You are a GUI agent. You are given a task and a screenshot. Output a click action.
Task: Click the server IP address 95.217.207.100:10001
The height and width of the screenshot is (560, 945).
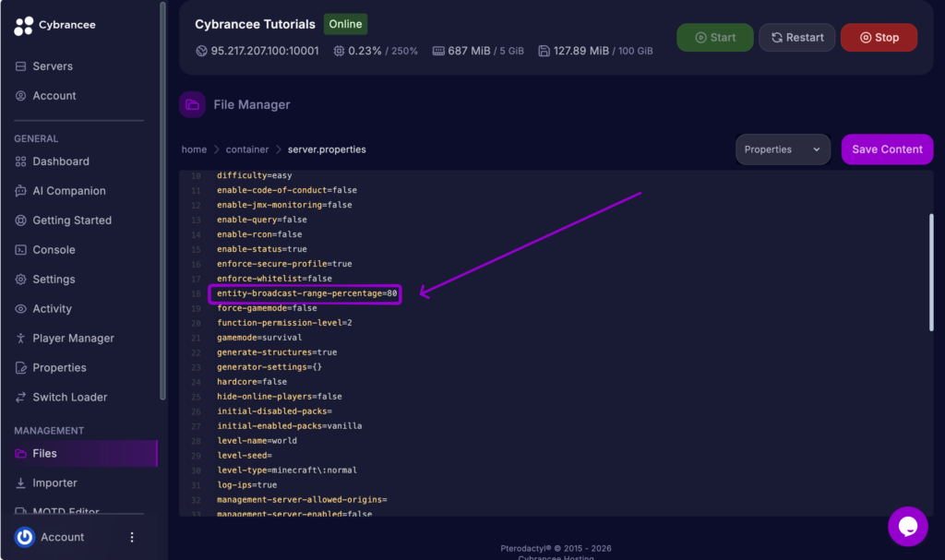265,52
